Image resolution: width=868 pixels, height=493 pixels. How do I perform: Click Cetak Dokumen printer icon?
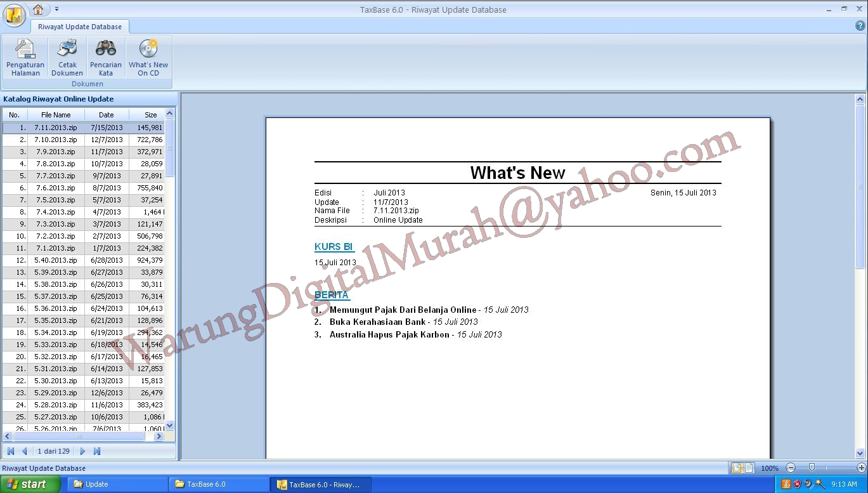[67, 58]
